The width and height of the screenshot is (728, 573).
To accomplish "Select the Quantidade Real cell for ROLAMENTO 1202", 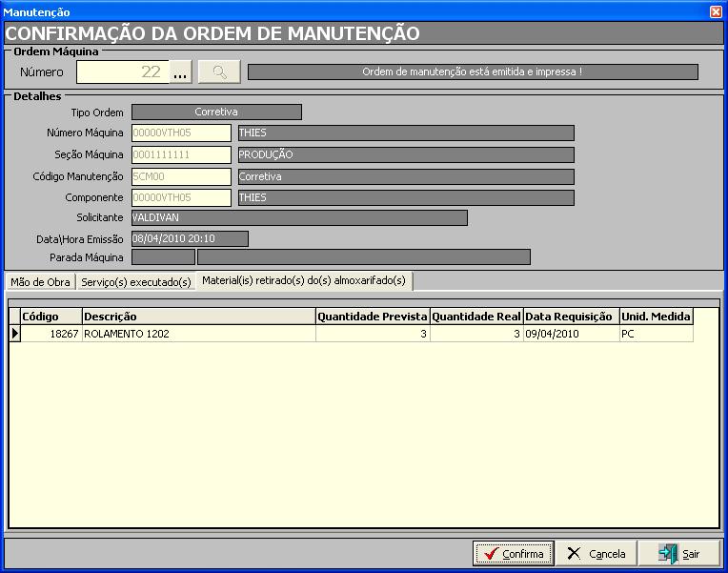I will point(476,334).
